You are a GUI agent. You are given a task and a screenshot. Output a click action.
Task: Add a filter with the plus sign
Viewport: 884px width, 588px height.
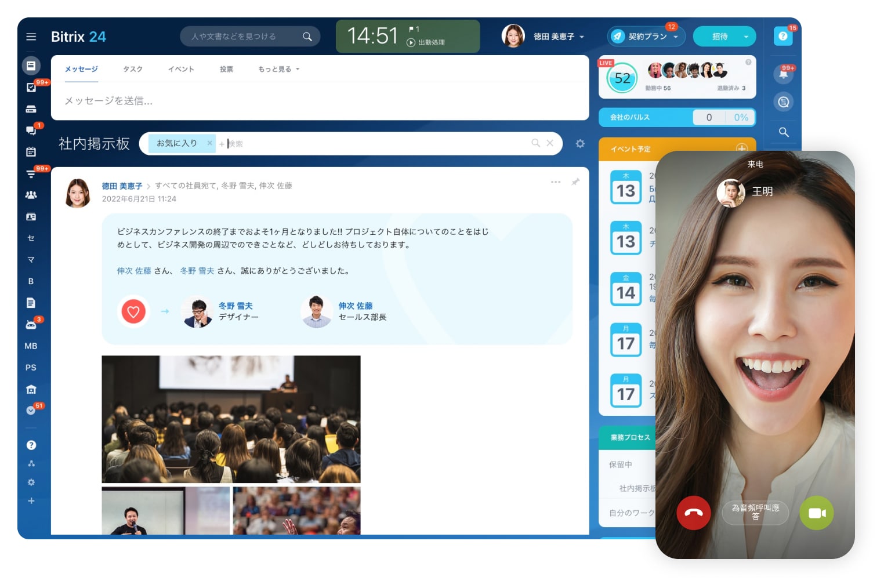pos(222,144)
